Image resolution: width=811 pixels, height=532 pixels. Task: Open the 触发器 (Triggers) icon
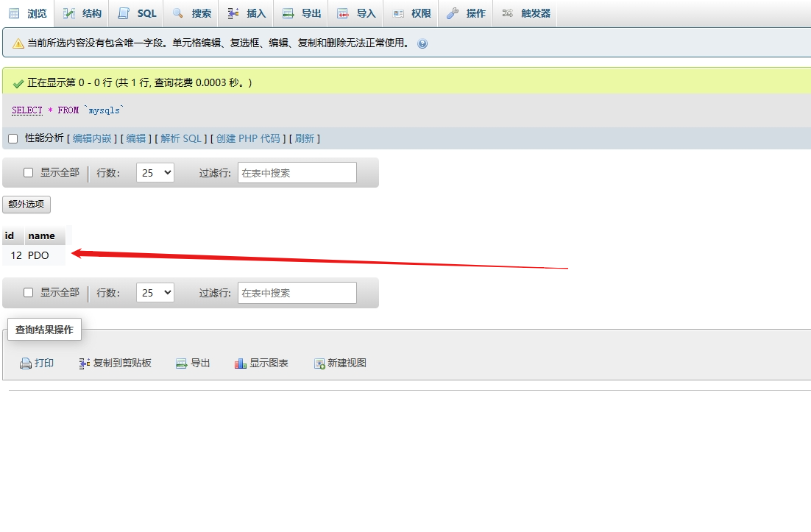pyautogui.click(x=506, y=13)
